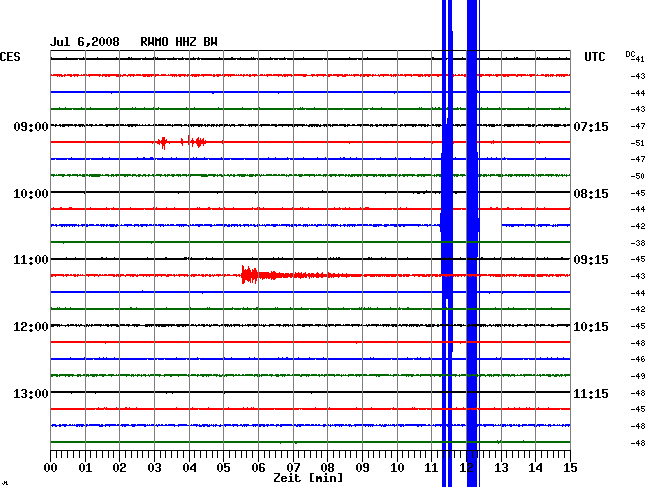650x494 pixels.
Task: Click the "15" minute axis label
Action: click(570, 468)
